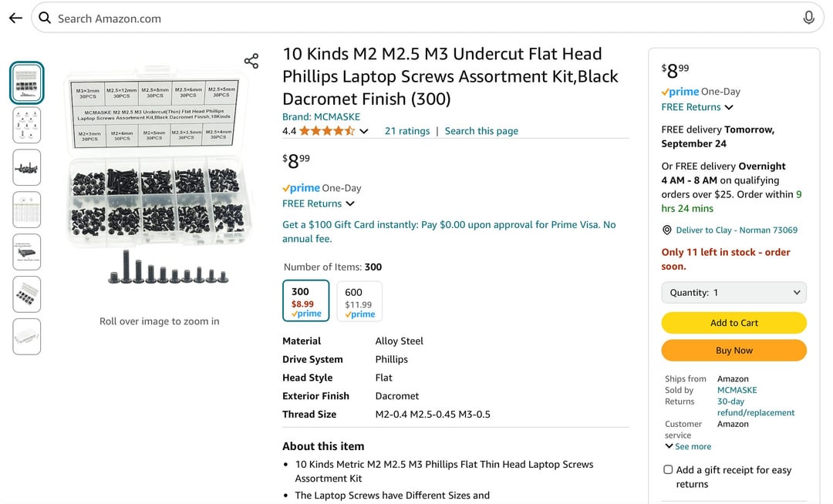Click the magnifier icon in search bar
833x504 pixels.
tap(45, 18)
